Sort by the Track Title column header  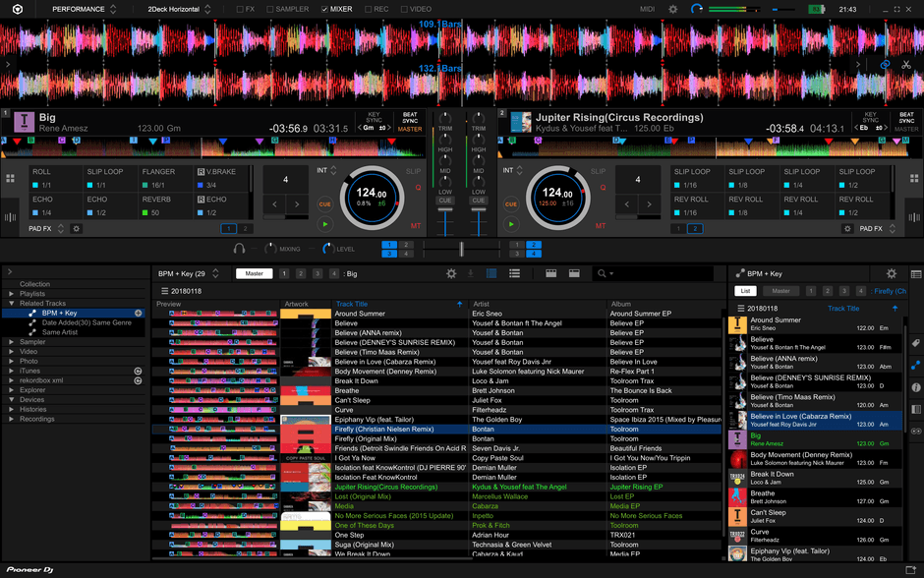[352, 304]
